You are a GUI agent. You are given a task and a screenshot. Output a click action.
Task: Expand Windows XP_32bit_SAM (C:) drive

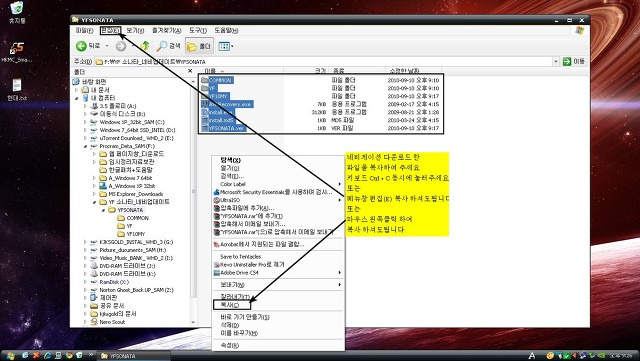click(x=85, y=122)
